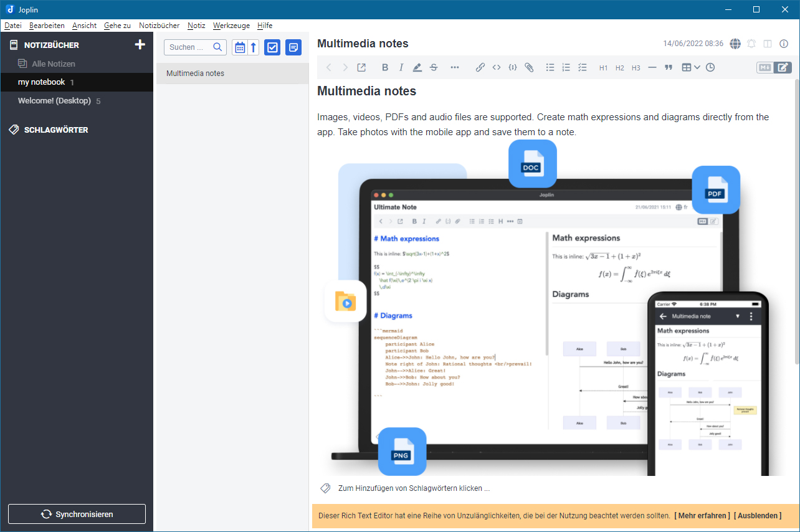Image resolution: width=800 pixels, height=532 pixels.
Task: Go back in note history
Action: coord(329,67)
